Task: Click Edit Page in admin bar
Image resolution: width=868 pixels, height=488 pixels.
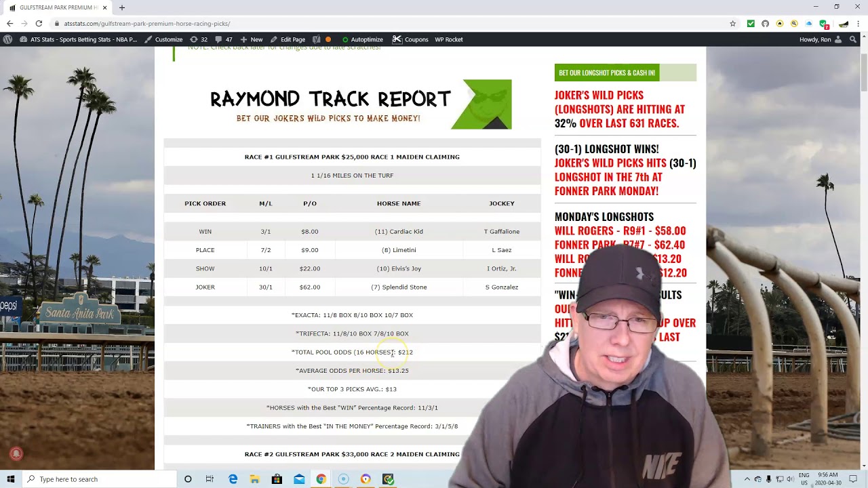Action: tap(288, 39)
